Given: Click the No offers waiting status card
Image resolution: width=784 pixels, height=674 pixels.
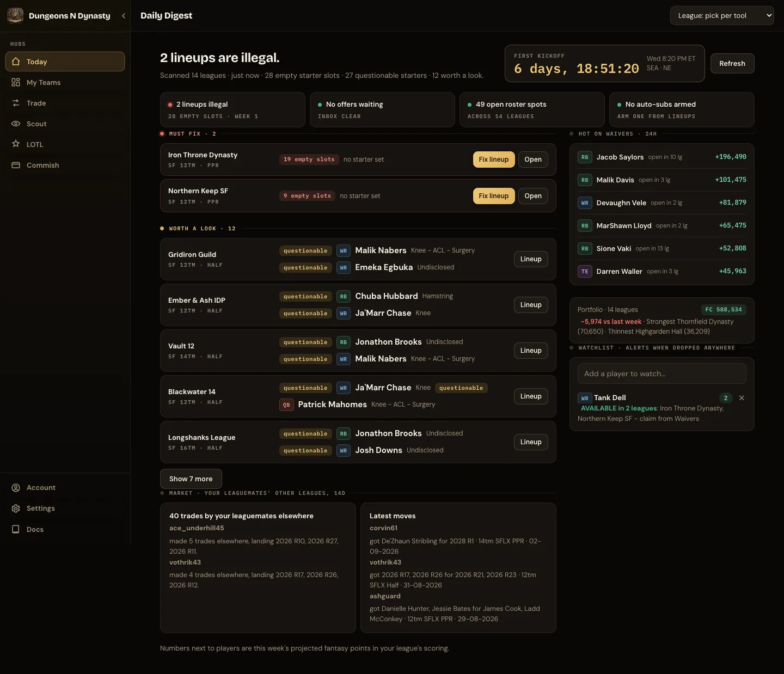Looking at the screenshot, I should [x=382, y=109].
